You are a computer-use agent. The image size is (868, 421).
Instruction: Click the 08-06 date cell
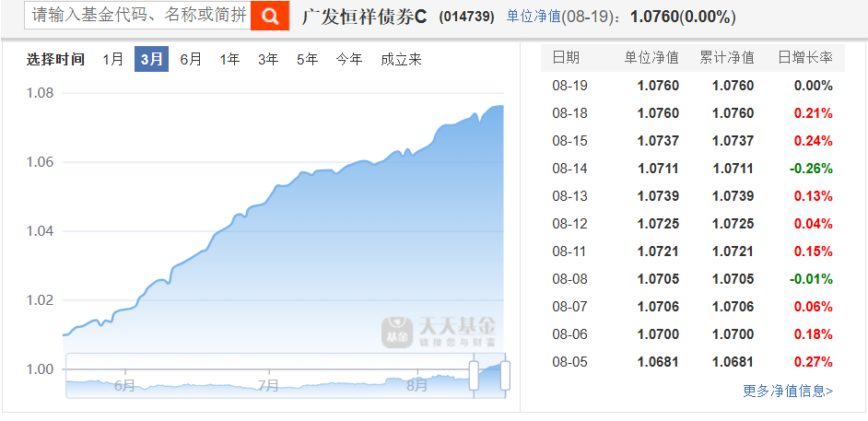pos(569,334)
